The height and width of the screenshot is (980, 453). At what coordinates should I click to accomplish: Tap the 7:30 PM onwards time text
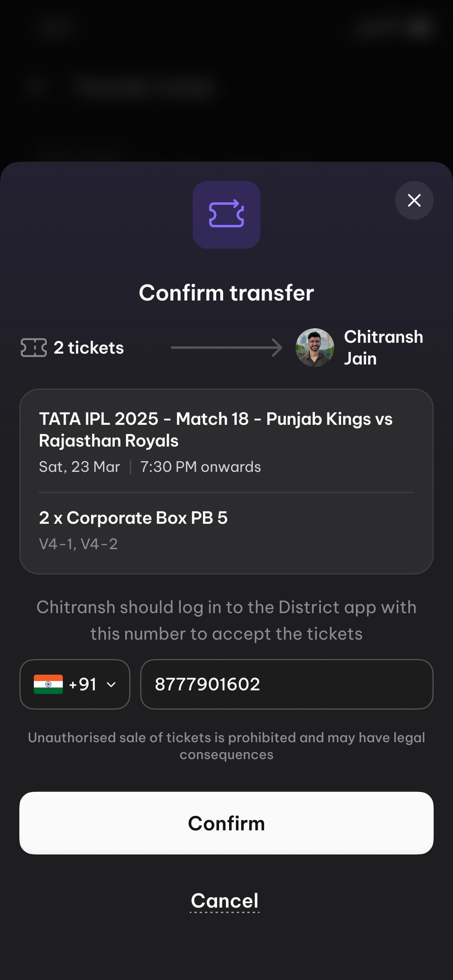point(201,467)
